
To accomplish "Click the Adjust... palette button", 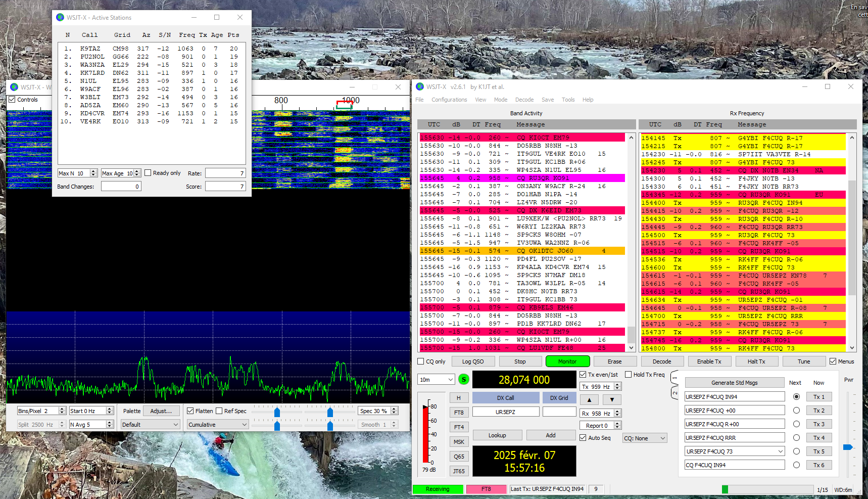I will 161,411.
